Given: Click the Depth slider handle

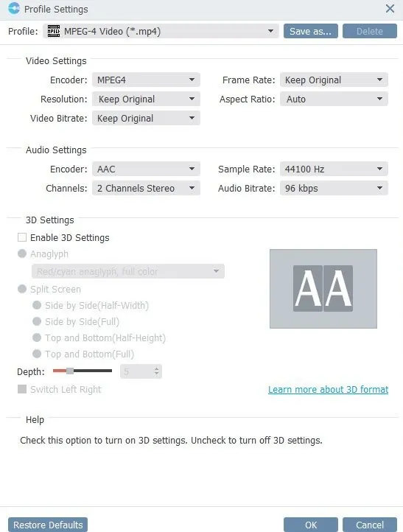Looking at the screenshot, I should pos(70,371).
